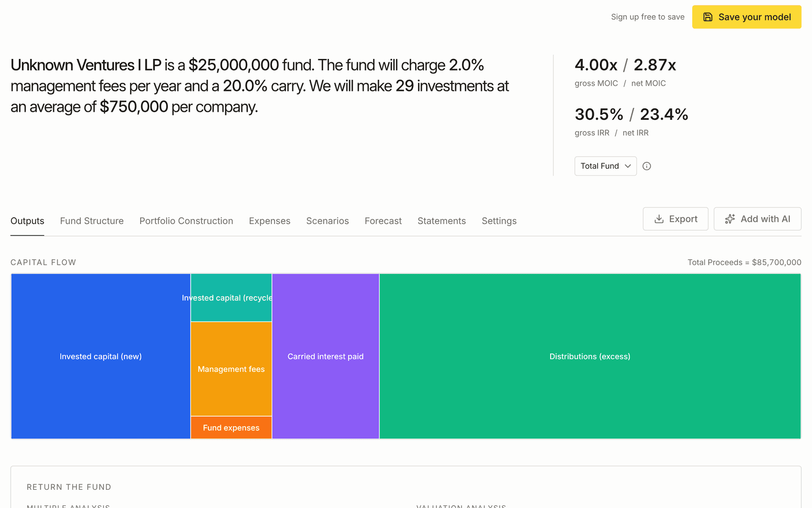Click the info icon beside Total Fund
This screenshot has width=812, height=508.
647,166
